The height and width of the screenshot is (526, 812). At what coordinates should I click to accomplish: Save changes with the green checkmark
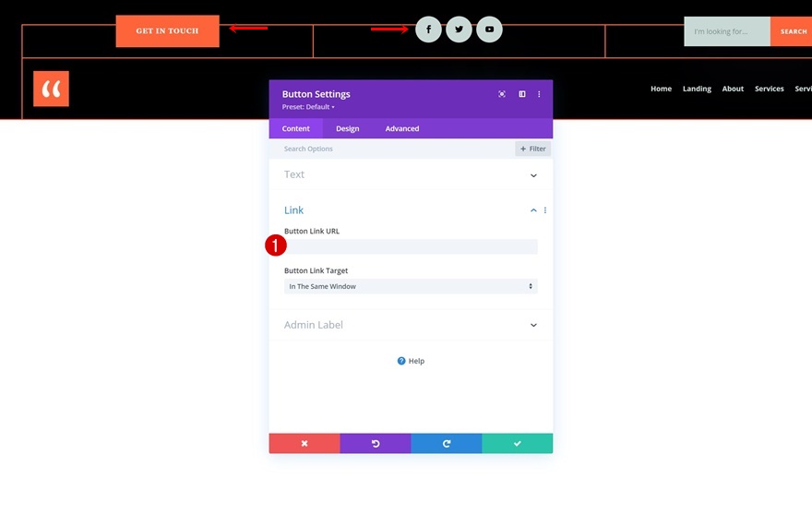[x=518, y=444]
